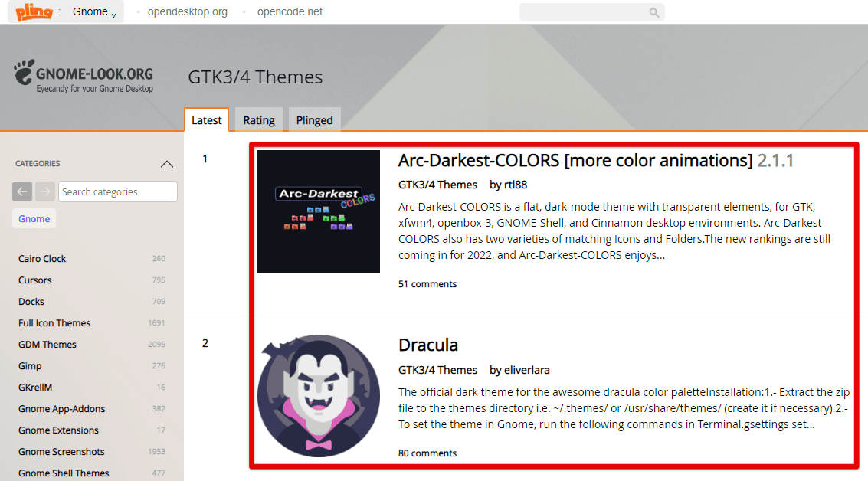This screenshot has height=481, width=868.
Task: Click the GTK3/4 Themes page heading
Action: tap(255, 77)
